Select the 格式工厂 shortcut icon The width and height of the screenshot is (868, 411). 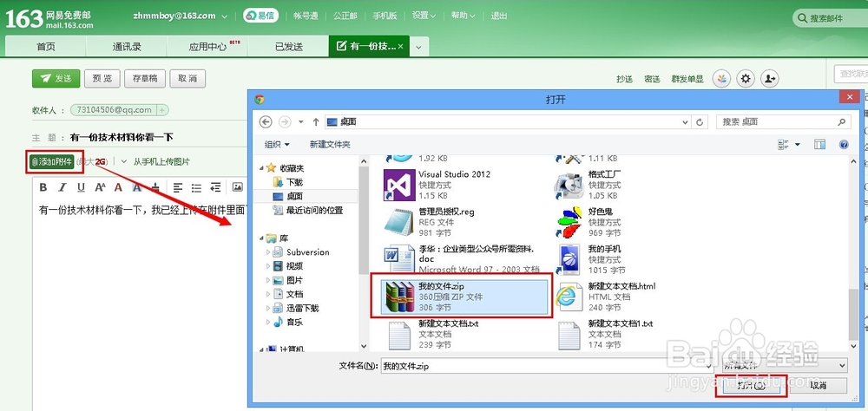click(569, 186)
